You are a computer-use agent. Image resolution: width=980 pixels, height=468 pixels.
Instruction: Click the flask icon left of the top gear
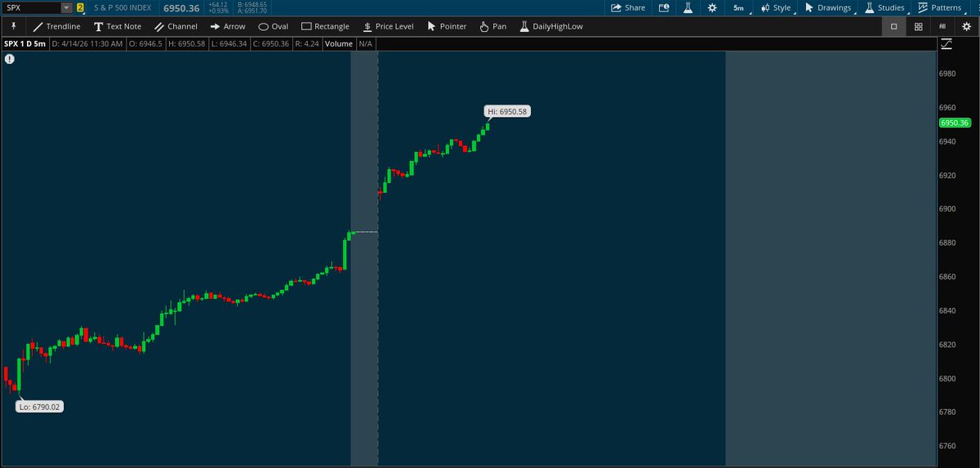point(688,7)
